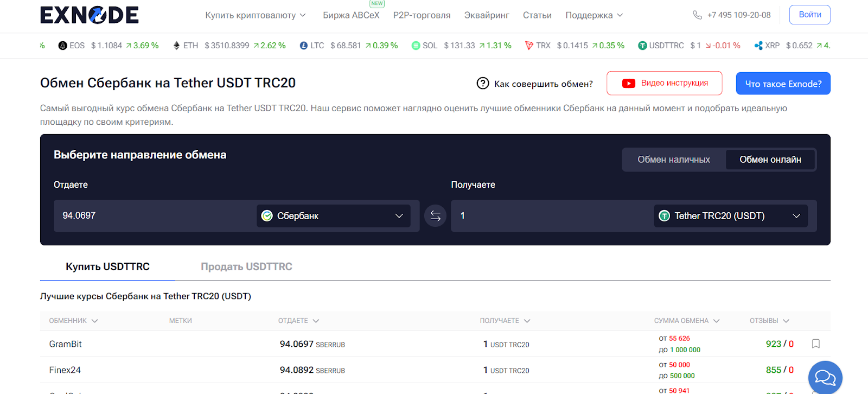Image resolution: width=868 pixels, height=394 pixels.
Task: Click GramBit reviews count 923 / 0
Action: click(780, 344)
